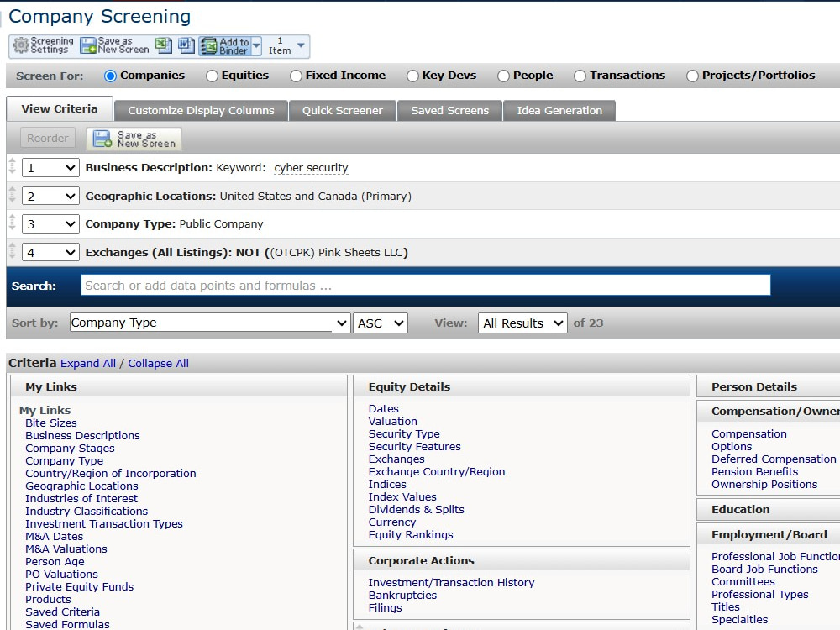Export results to Excel icon

(164, 45)
